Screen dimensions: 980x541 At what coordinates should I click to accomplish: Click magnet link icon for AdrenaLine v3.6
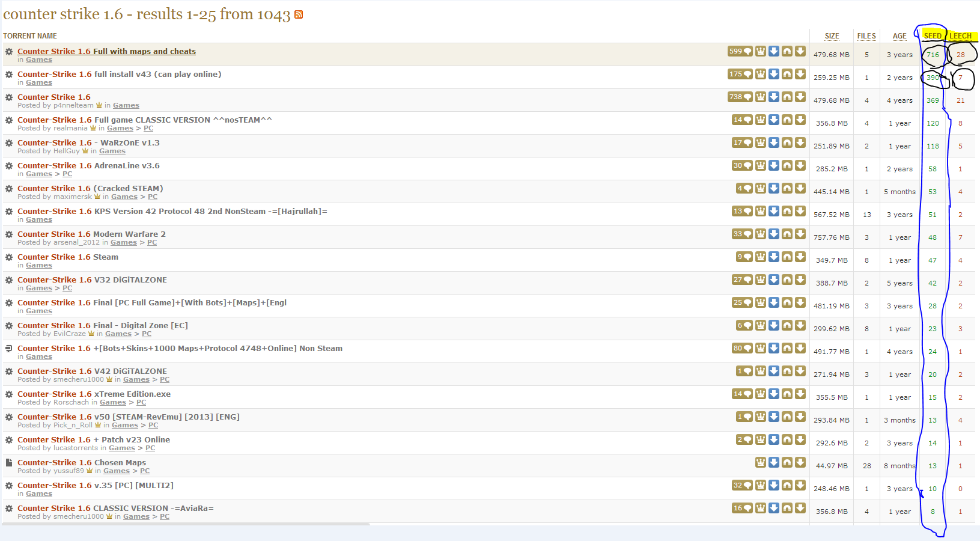787,165
